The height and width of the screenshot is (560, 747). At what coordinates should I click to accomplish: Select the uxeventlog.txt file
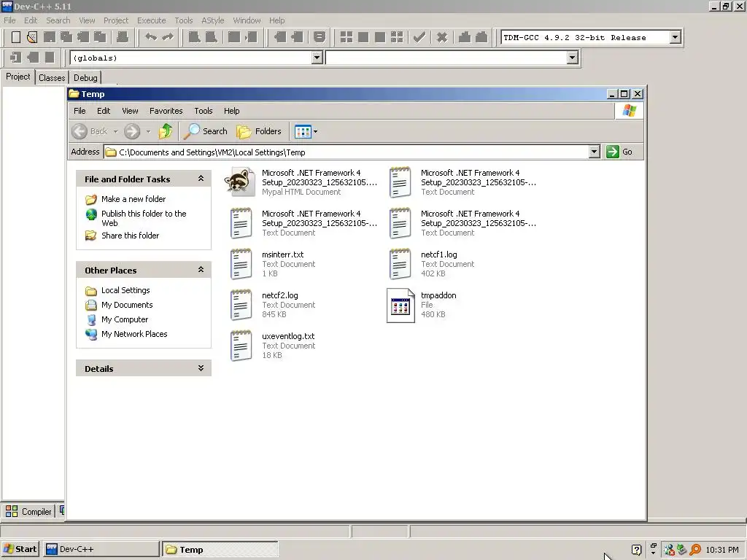click(273, 346)
